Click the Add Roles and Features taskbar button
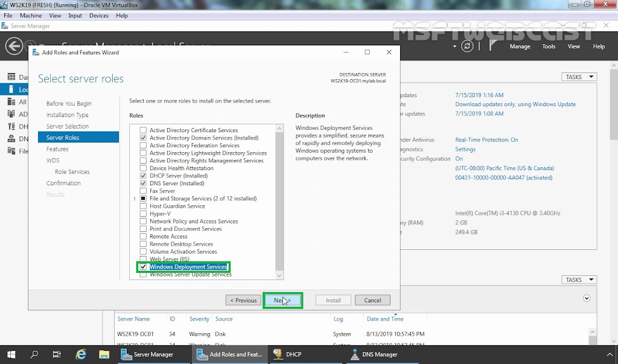The height and width of the screenshot is (364, 618). click(230, 354)
